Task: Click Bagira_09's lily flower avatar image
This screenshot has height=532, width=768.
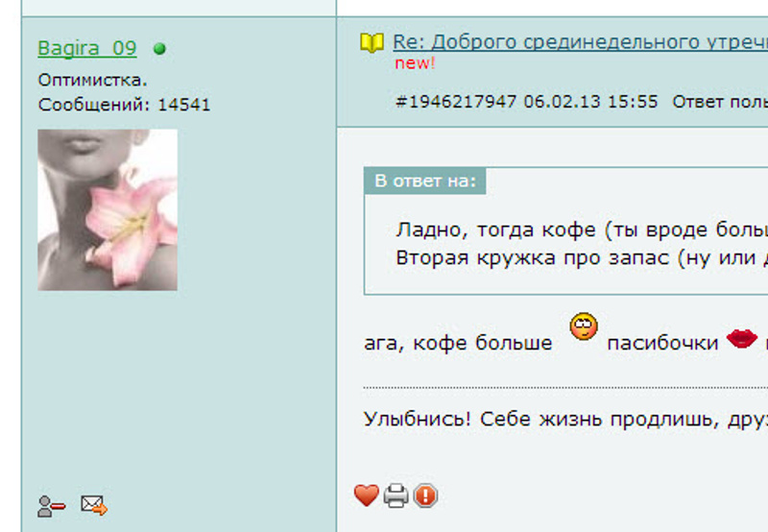Action: click(x=108, y=209)
